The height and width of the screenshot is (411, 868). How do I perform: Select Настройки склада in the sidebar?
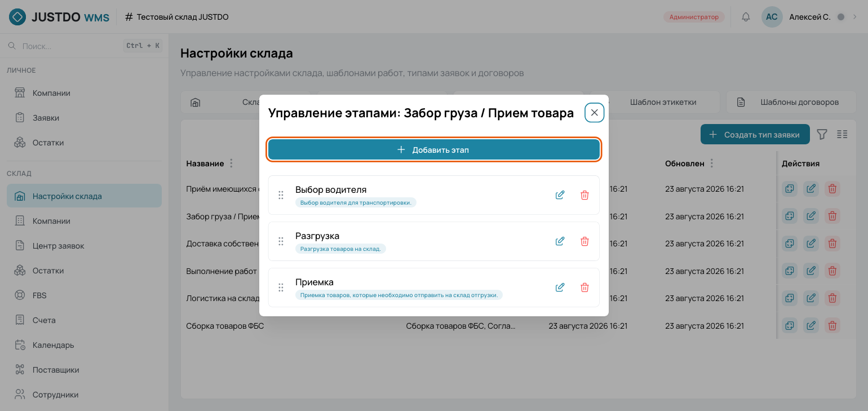tap(85, 196)
